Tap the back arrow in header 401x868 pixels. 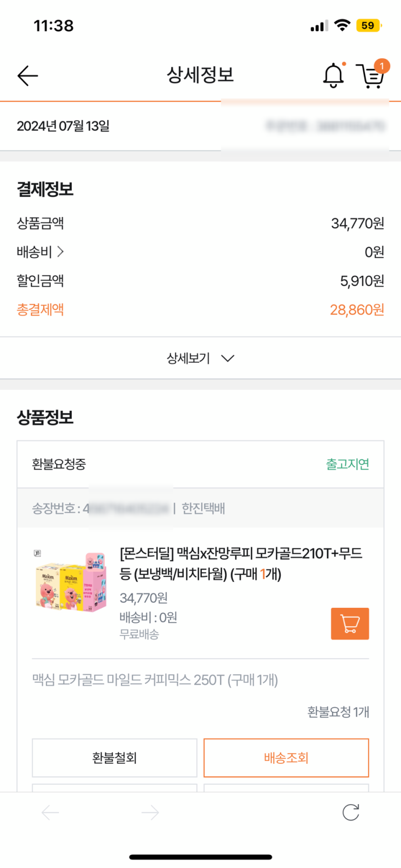click(x=28, y=76)
